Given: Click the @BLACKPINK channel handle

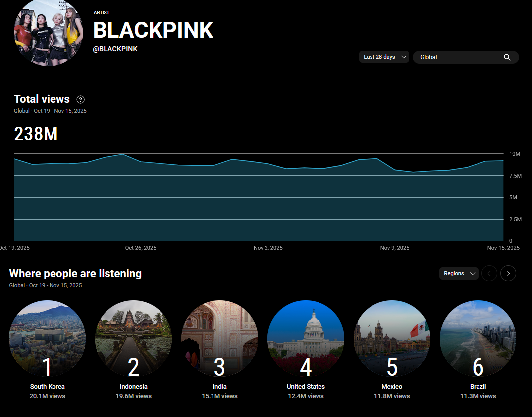Looking at the screenshot, I should click(x=115, y=49).
